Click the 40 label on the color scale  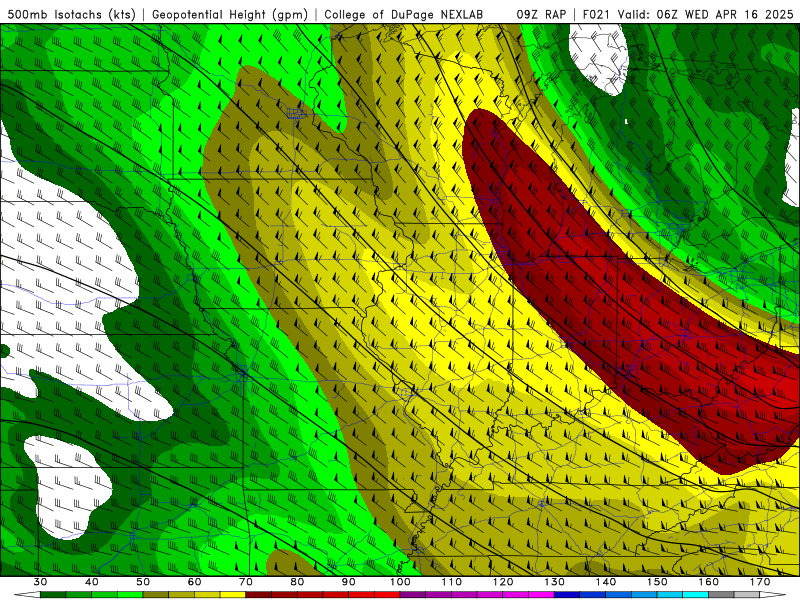tap(92, 582)
